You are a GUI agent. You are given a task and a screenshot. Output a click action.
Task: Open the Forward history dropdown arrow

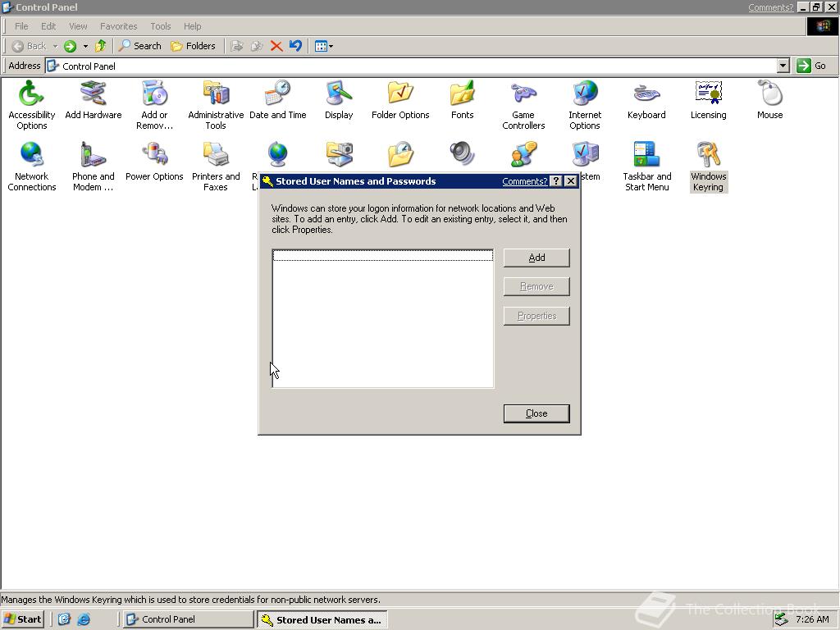pos(85,46)
